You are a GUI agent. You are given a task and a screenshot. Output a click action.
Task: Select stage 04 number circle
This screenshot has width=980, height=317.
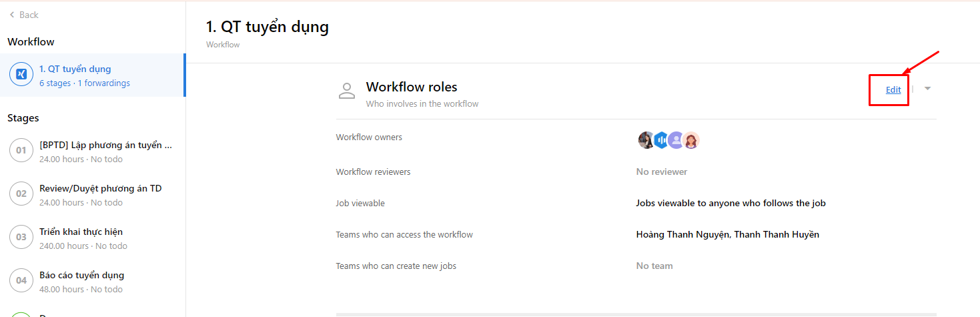click(21, 281)
